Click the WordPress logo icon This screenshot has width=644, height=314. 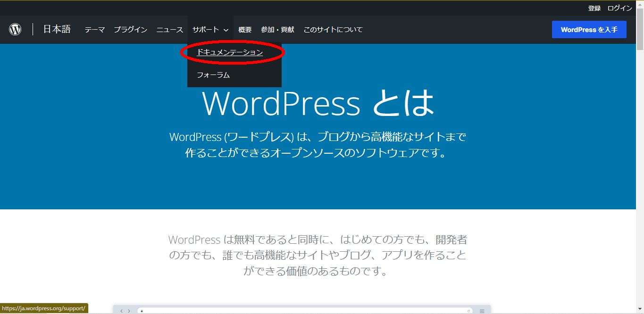pos(15,30)
